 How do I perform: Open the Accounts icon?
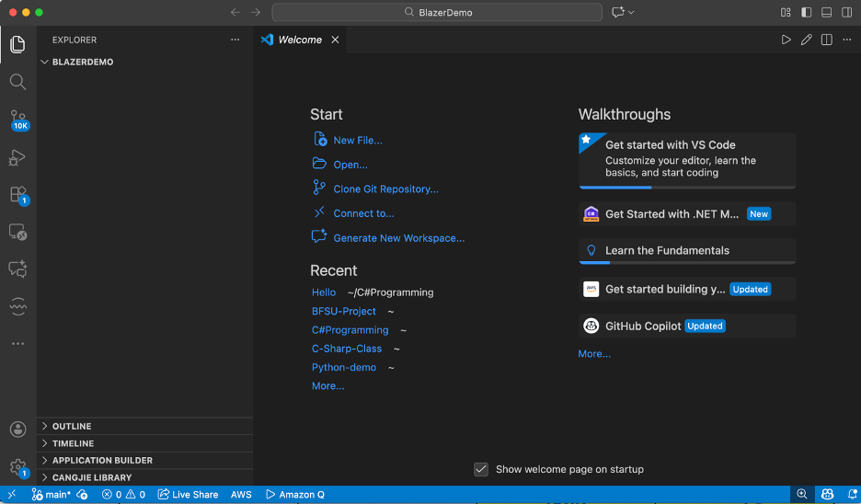[17, 430]
